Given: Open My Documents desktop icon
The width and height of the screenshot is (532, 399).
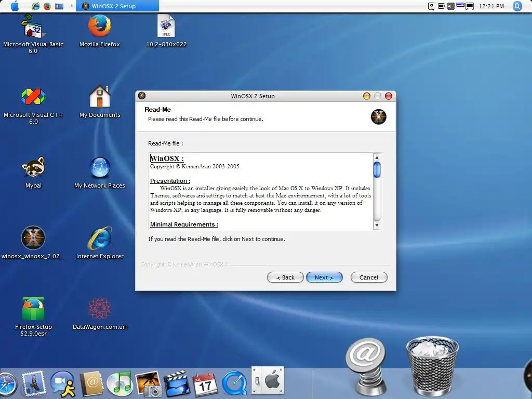Looking at the screenshot, I should click(100, 102).
